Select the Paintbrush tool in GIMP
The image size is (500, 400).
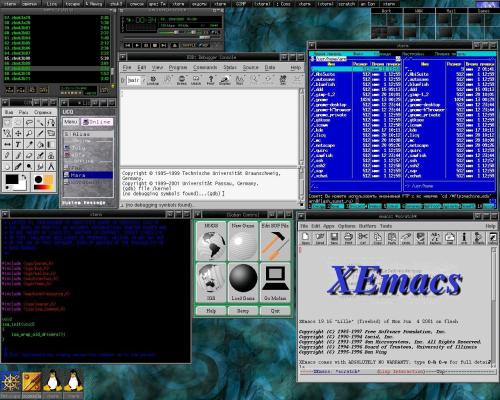pos(18,155)
